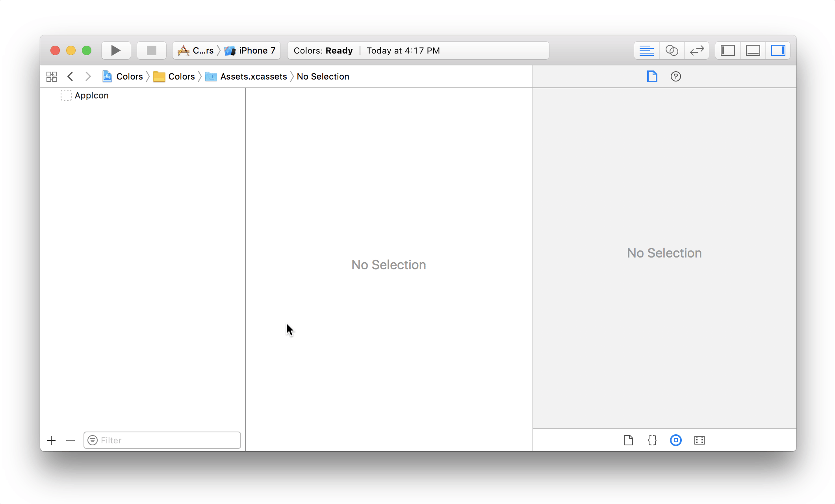The height and width of the screenshot is (504, 835).
Task: Select the File inspector tab
Action: [652, 76]
